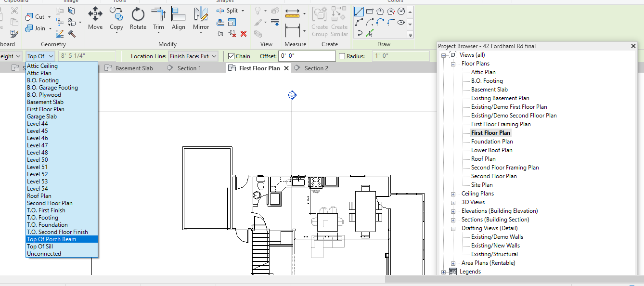The height and width of the screenshot is (286, 644).
Task: Choose the Trim tool
Action: click(x=158, y=18)
